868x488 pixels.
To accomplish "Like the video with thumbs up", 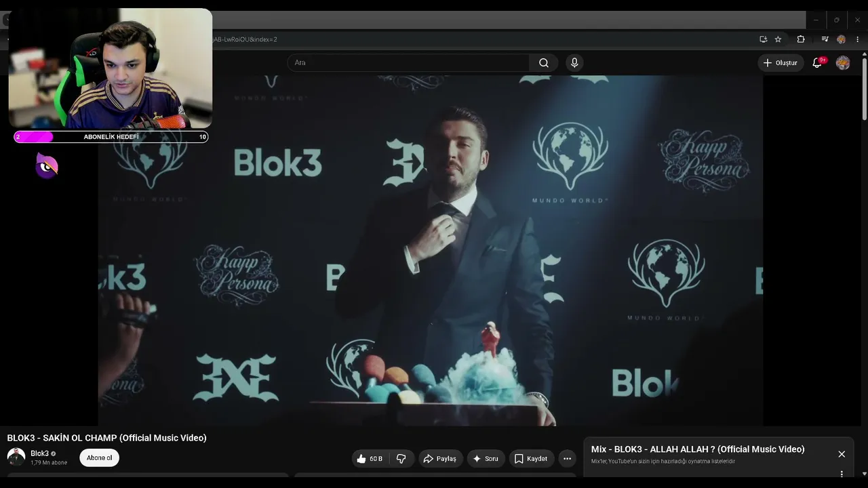I will [370, 459].
